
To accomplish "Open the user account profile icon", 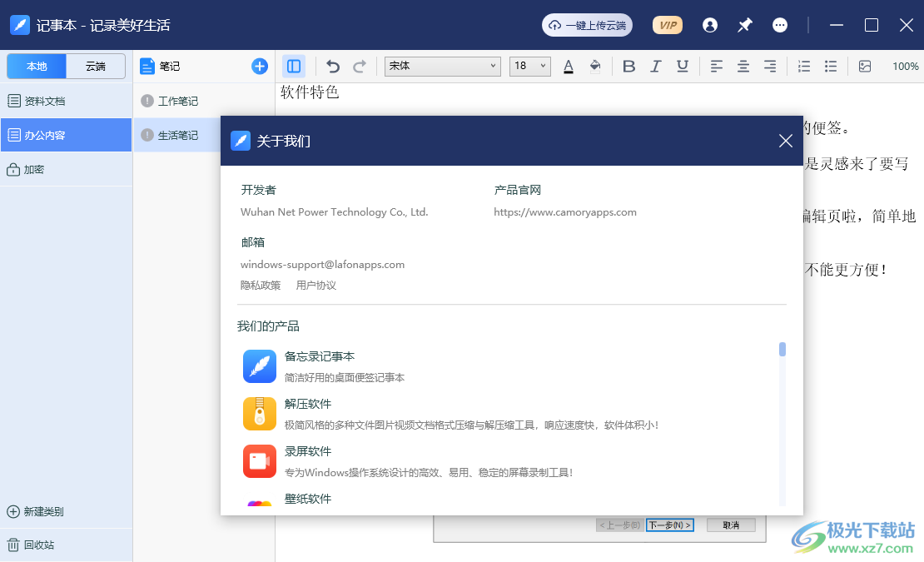I will 710,25.
